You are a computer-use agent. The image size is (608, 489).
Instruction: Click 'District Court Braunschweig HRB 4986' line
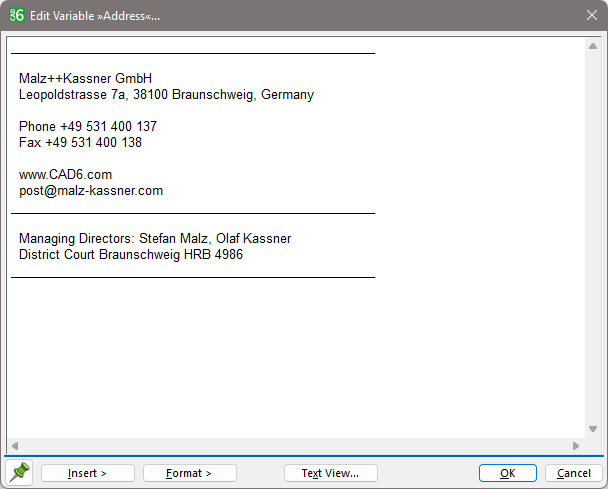tap(131, 254)
